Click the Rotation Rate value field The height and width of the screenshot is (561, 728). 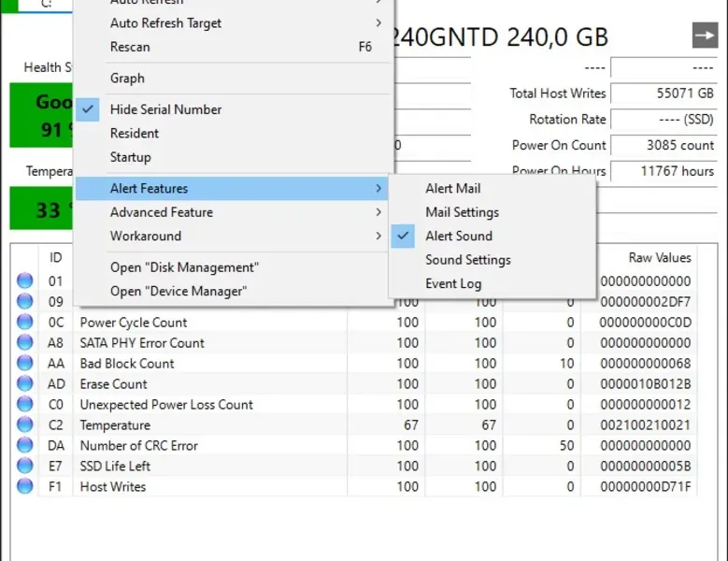(x=664, y=120)
